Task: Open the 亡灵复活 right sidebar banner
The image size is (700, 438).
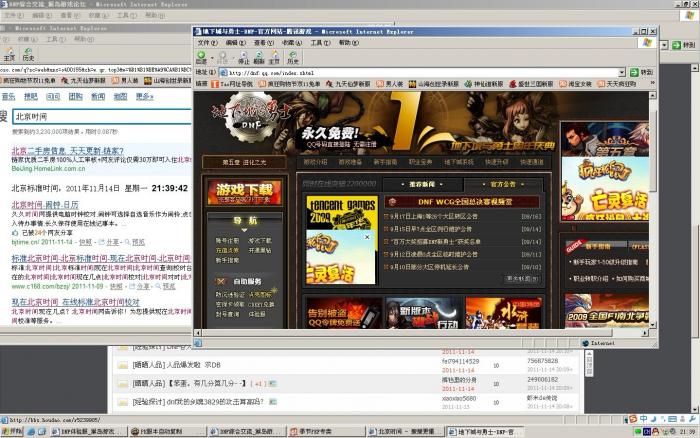Action: [605, 188]
